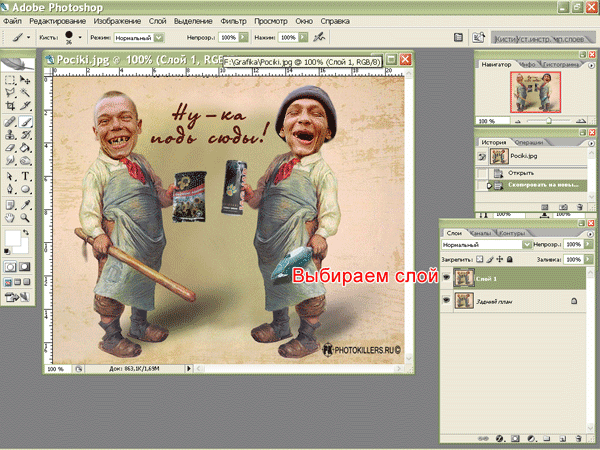The height and width of the screenshot is (450, 600).
Task: Reset to default black and white colors
Action: coord(7,251)
